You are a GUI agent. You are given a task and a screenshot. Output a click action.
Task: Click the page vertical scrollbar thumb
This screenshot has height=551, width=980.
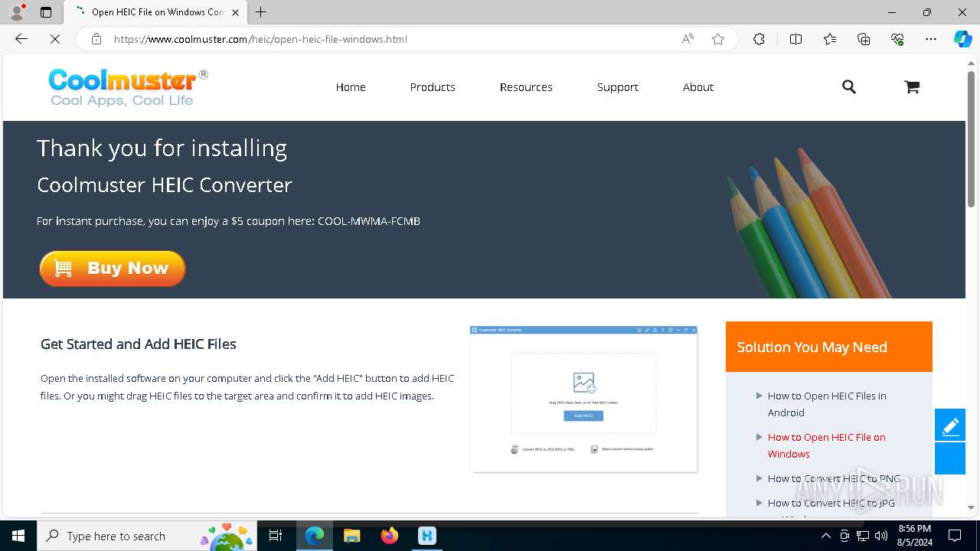click(x=972, y=140)
